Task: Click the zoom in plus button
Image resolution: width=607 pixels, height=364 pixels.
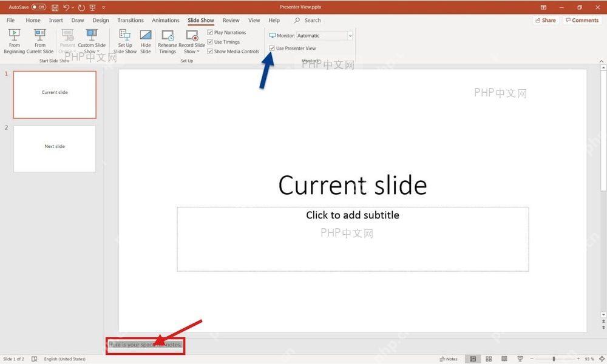Action: click(x=578, y=359)
